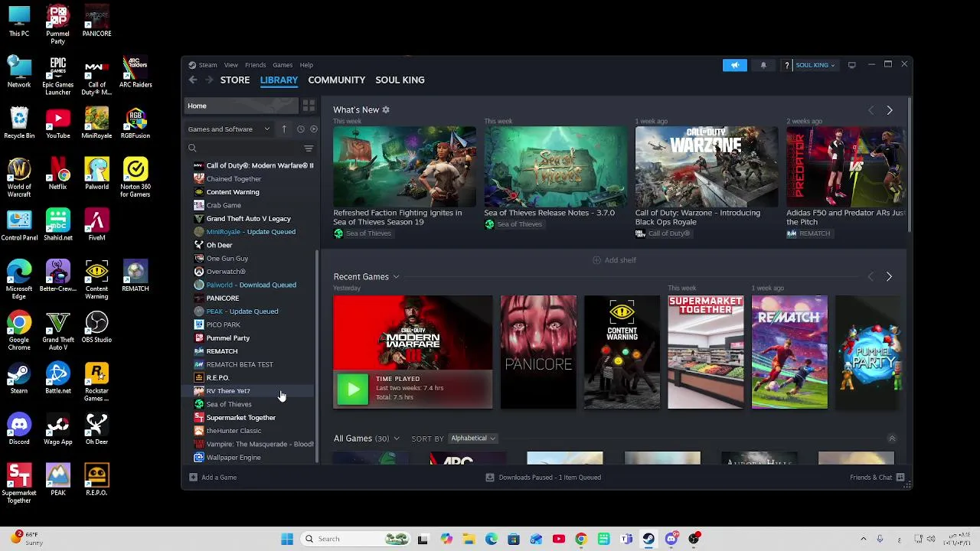This screenshot has width=980, height=551.
Task: Open Content Warning recent game cover
Action: [x=622, y=352]
